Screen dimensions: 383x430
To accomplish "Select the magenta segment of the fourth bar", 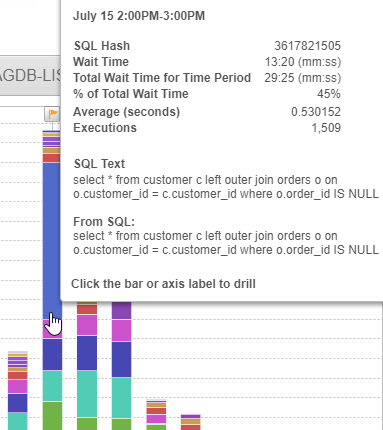I will coord(122,330).
